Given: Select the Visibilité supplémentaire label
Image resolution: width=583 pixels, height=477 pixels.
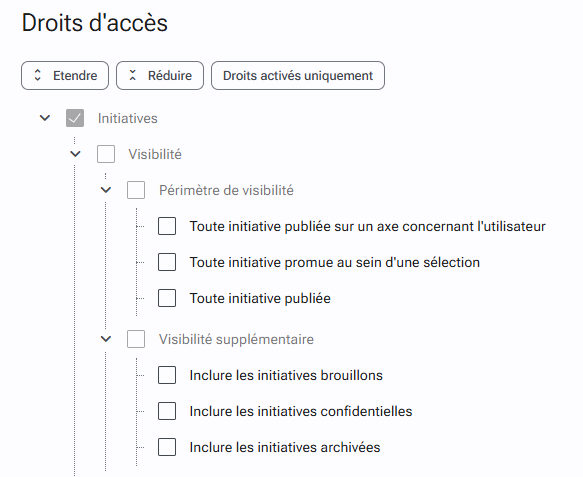Looking at the screenshot, I should click(236, 339).
